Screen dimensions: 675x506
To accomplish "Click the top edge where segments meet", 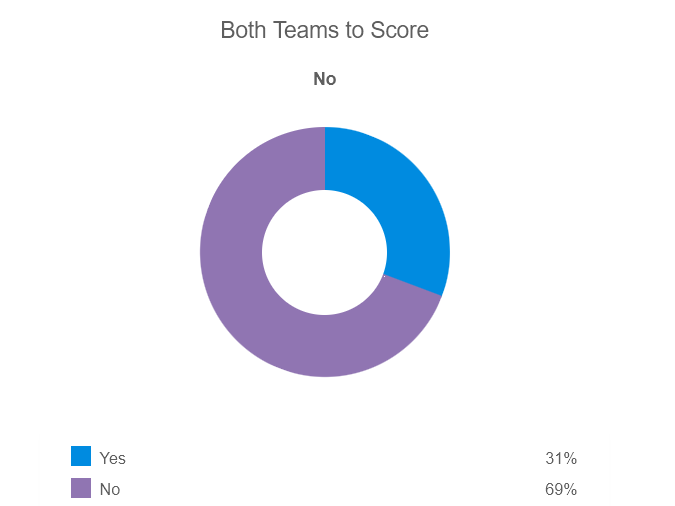I will point(325,129).
